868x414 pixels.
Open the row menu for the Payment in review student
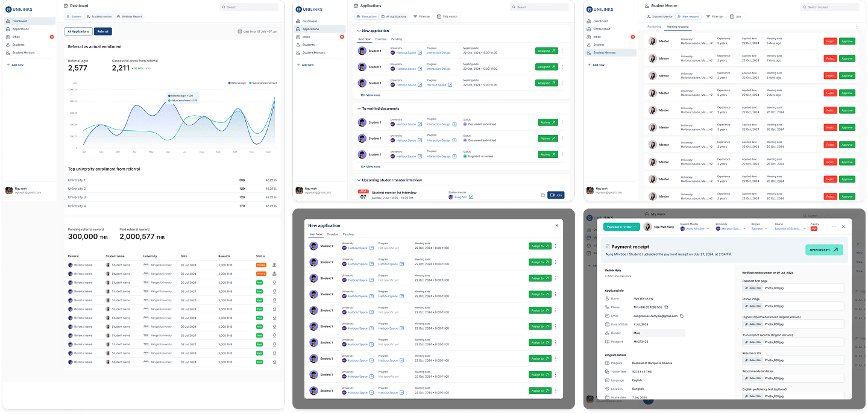click(x=562, y=155)
